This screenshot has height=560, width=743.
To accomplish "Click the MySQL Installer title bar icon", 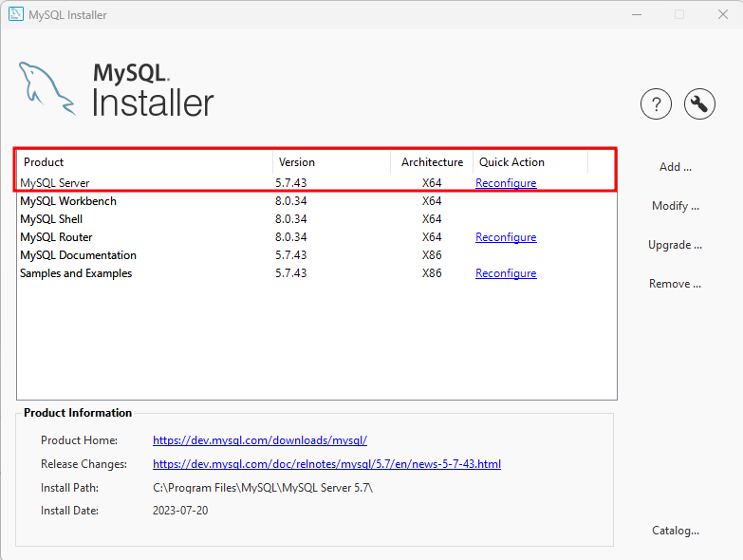I will click(x=15, y=14).
